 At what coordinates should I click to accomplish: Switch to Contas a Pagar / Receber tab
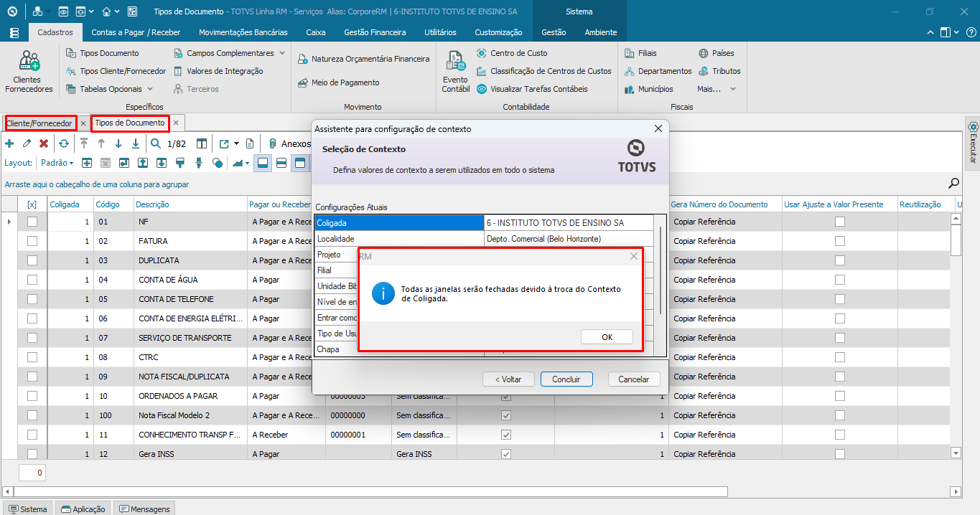(x=136, y=32)
